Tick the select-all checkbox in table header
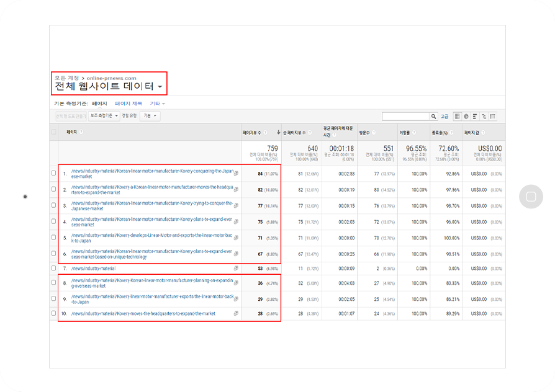This screenshot has height=392, width=555. (x=54, y=132)
